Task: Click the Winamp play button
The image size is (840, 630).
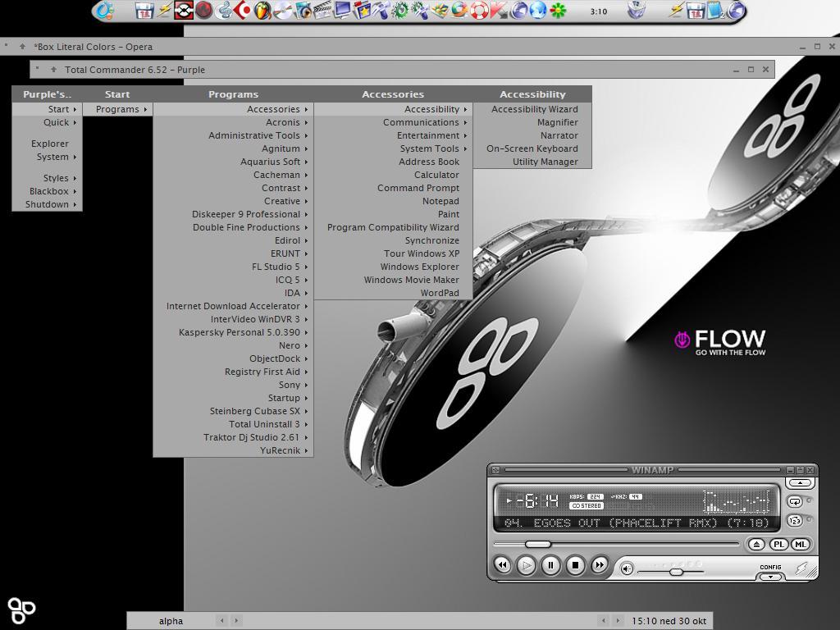Action: [527, 565]
